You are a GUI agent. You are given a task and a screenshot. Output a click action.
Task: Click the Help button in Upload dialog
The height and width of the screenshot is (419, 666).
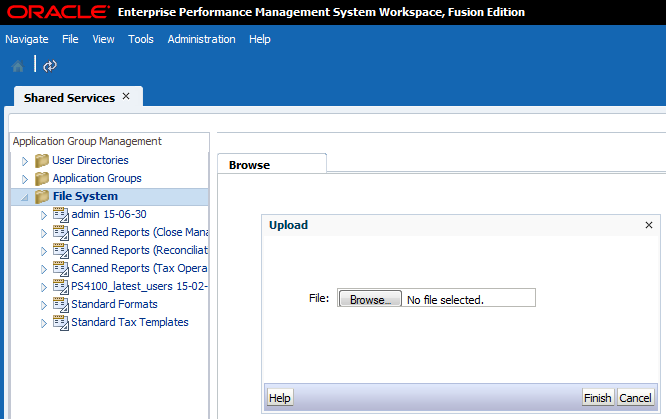pos(280,397)
